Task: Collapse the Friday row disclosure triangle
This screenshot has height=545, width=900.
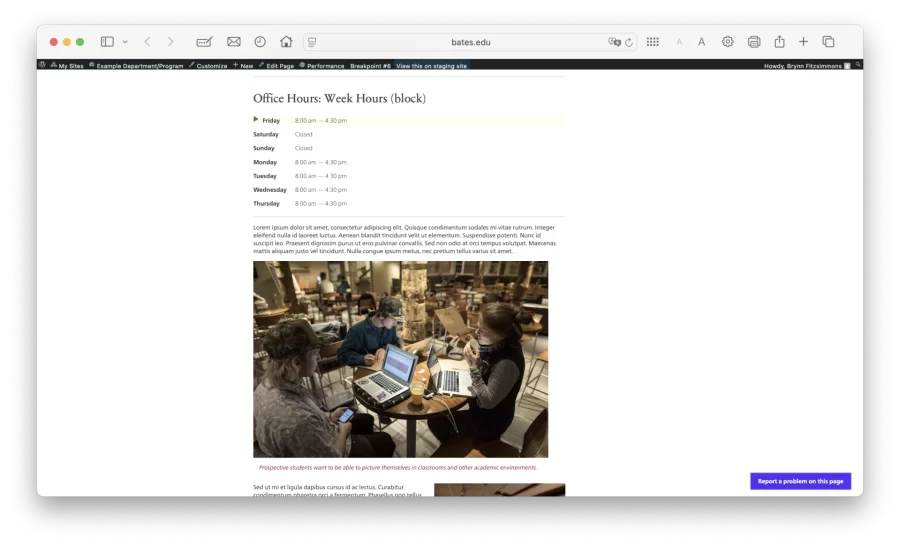Action: tap(256, 119)
